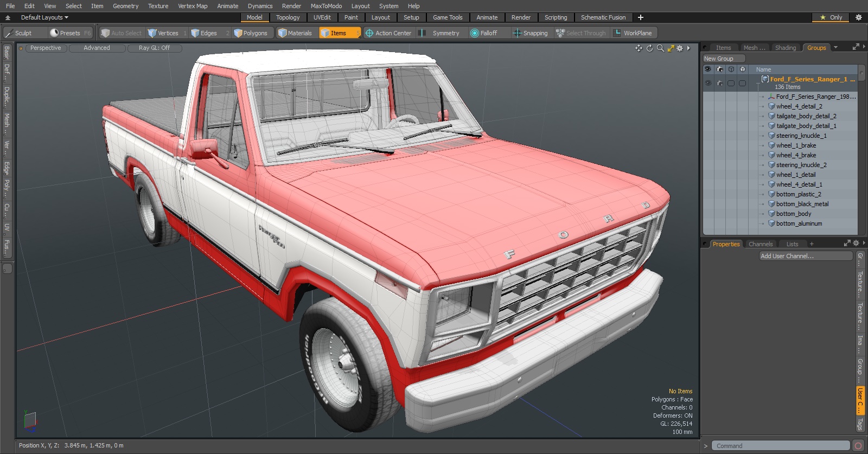
Task: Switch to the Lists tab
Action: (x=793, y=244)
